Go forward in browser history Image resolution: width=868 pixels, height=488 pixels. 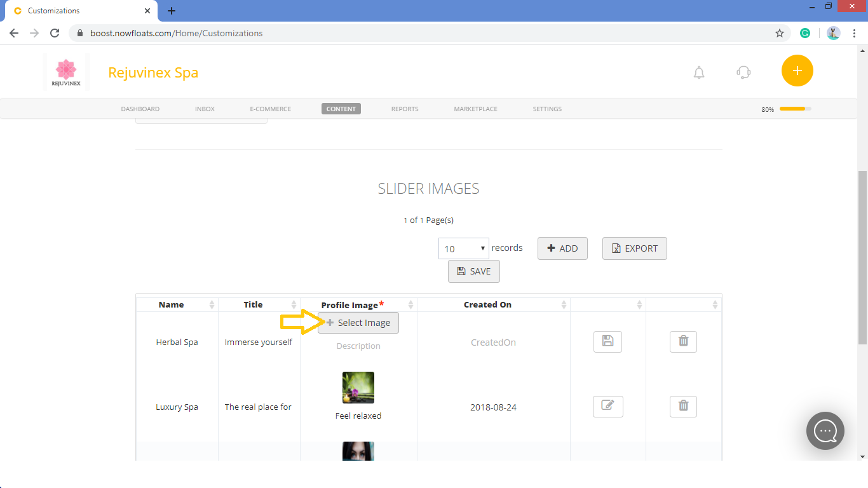[34, 33]
